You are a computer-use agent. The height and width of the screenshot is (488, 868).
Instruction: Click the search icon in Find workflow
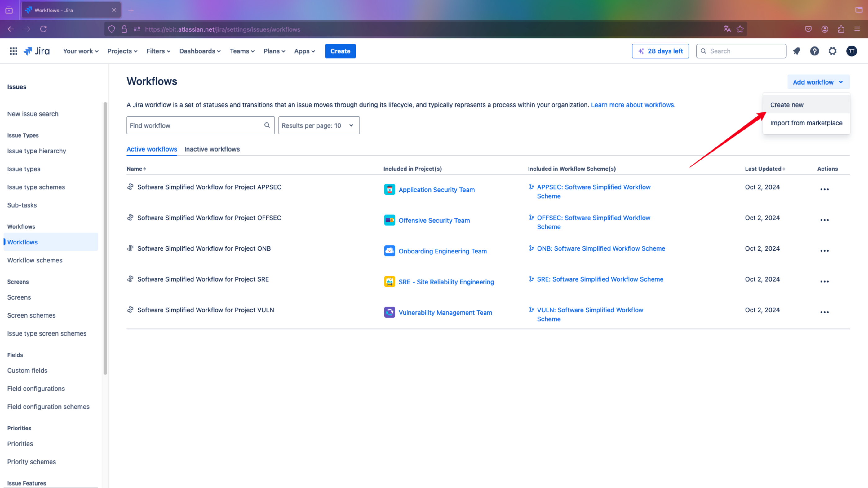267,125
